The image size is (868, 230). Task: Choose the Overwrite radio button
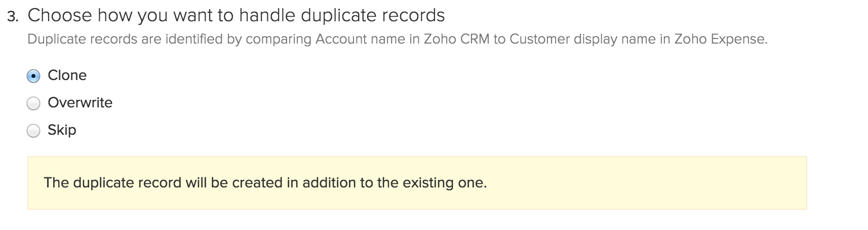click(x=33, y=104)
